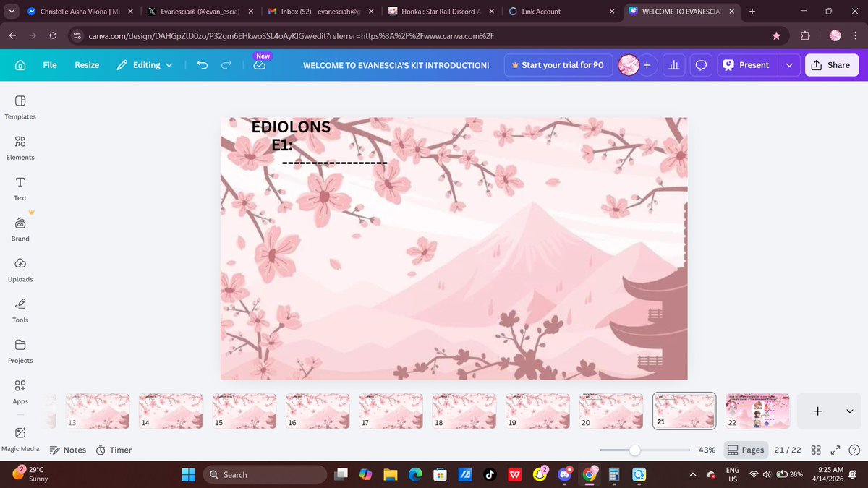Click the Share button
868x488 pixels.
pos(830,65)
